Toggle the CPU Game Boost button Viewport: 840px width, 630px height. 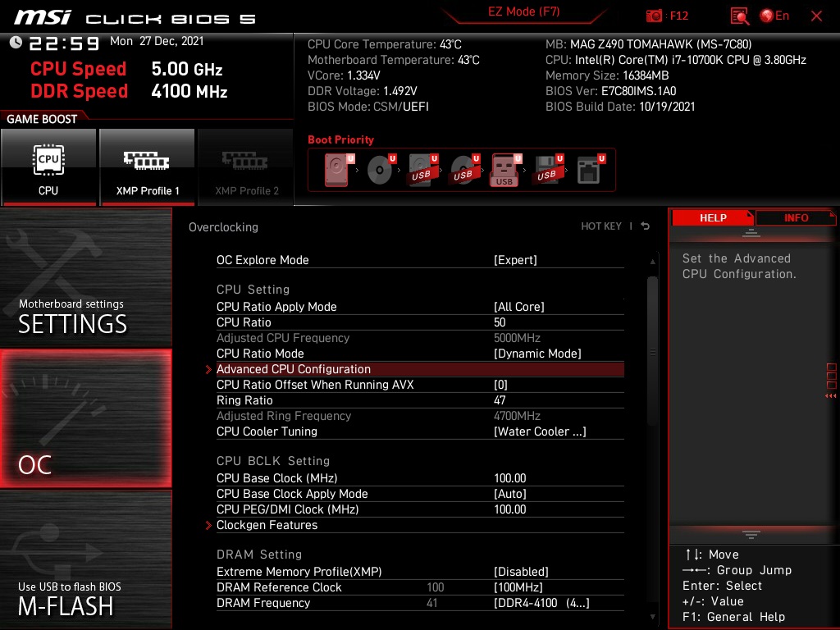(x=48, y=167)
